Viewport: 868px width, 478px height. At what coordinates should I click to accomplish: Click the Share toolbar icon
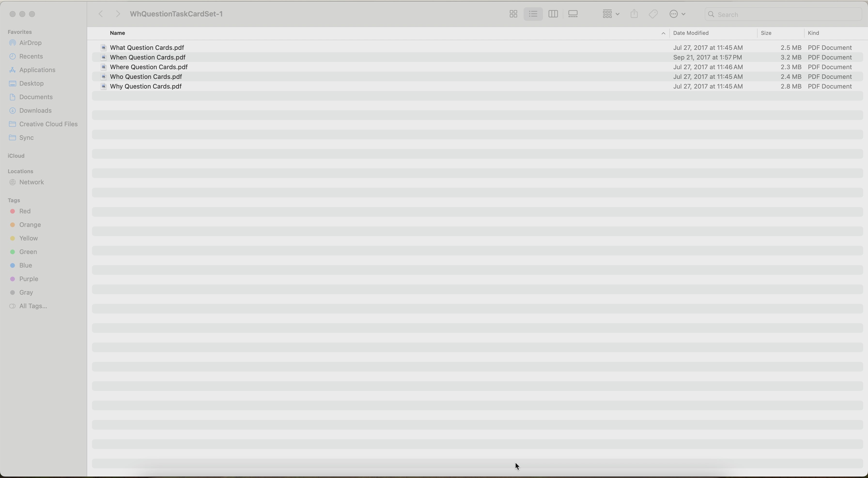634,14
